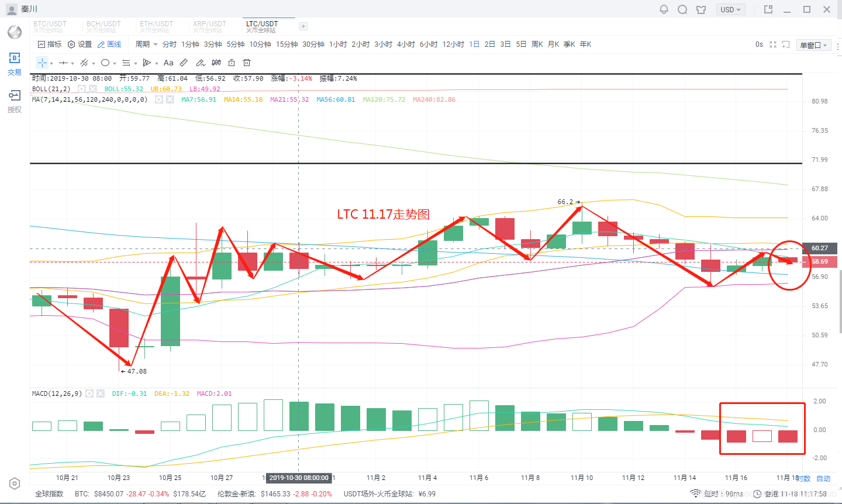Open 指标 indicators button

tap(50, 44)
